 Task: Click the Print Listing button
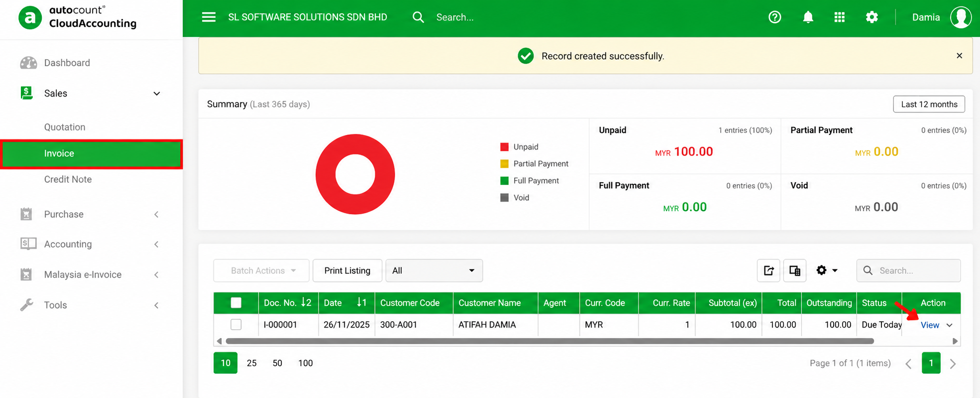tap(347, 270)
